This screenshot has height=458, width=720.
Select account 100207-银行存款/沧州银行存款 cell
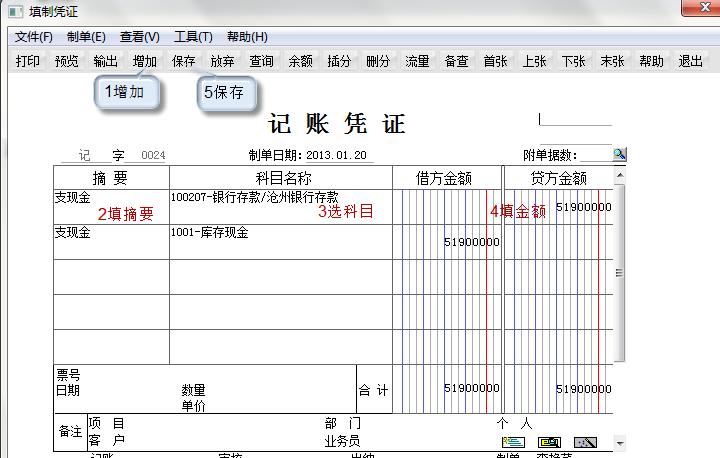[x=281, y=207]
